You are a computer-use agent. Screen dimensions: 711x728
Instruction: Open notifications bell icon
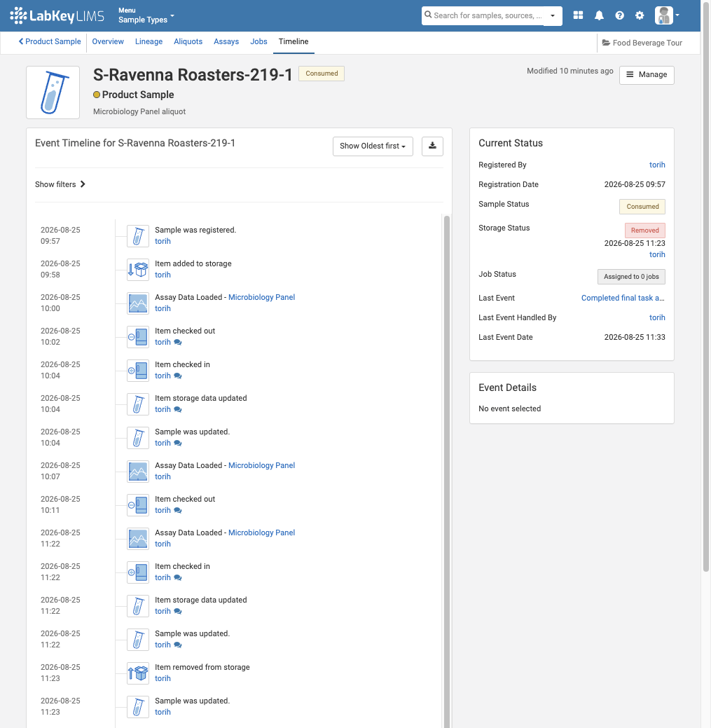(599, 15)
